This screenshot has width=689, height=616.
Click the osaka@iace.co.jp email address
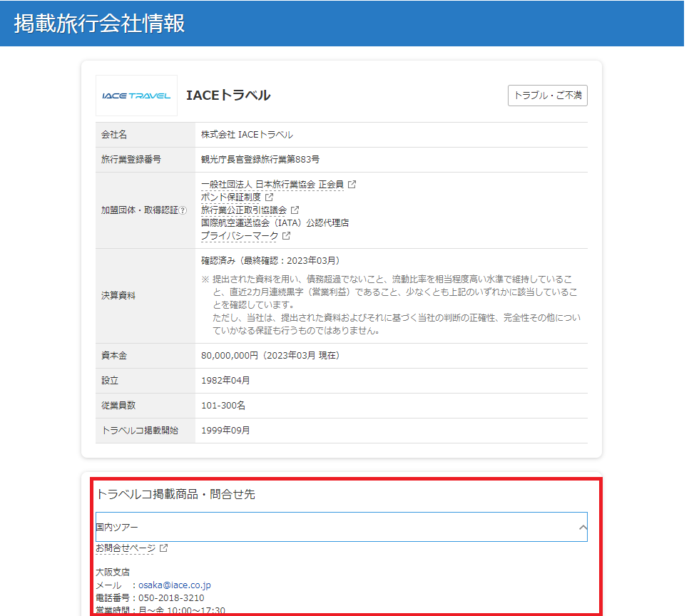pyautogui.click(x=174, y=585)
